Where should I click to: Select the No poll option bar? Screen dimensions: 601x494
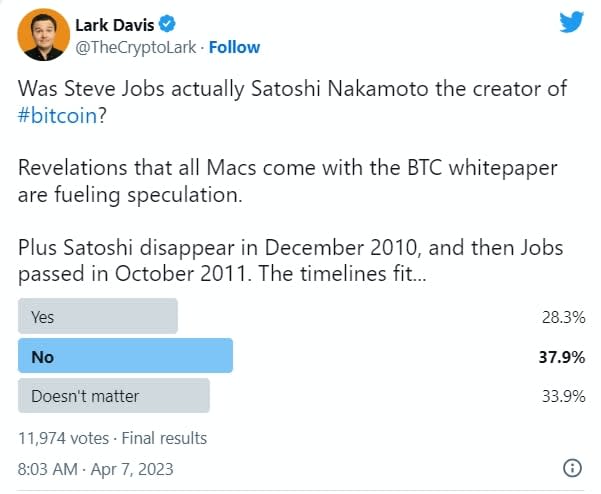click(x=125, y=356)
